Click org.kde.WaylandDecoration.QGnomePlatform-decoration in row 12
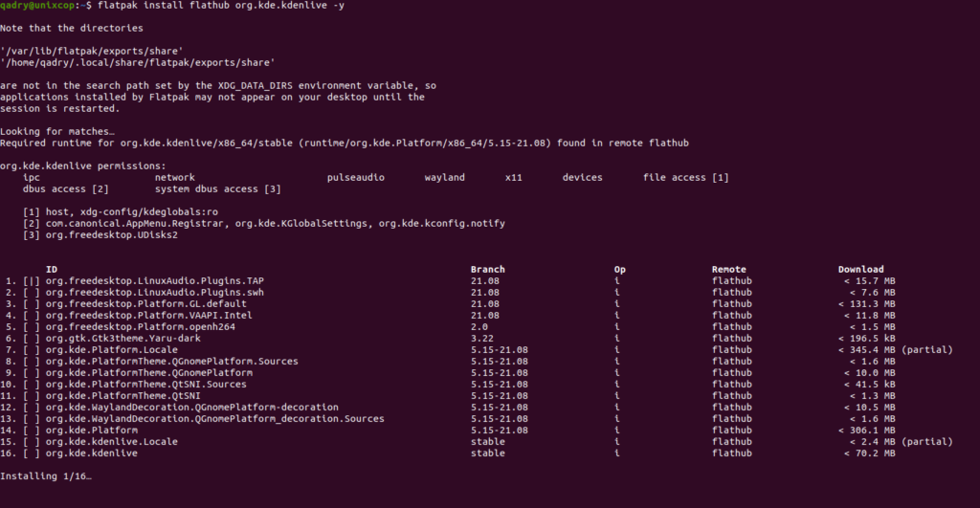 191,408
